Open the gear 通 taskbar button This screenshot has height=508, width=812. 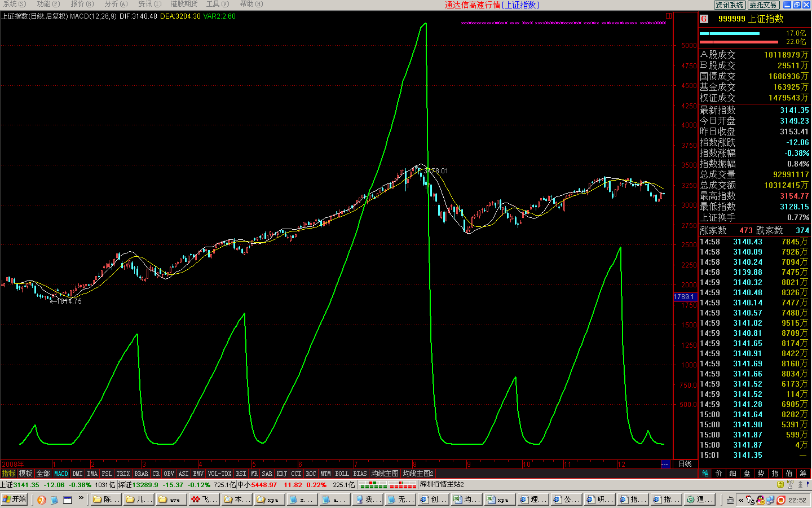pyautogui.click(x=700, y=500)
